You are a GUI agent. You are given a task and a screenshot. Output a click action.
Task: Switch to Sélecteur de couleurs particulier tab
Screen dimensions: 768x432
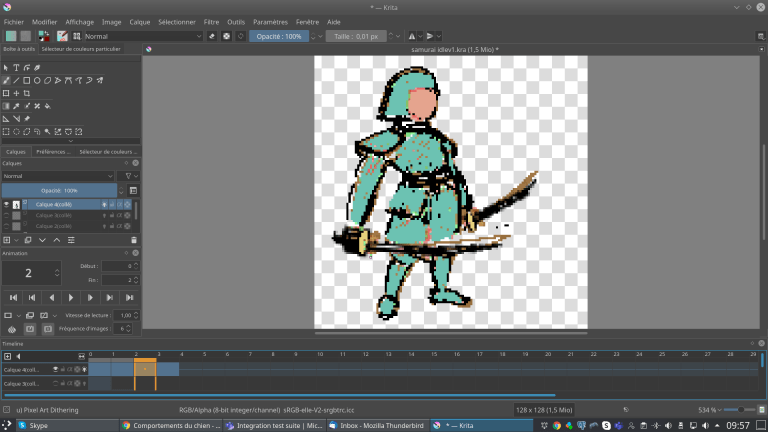tap(81, 49)
